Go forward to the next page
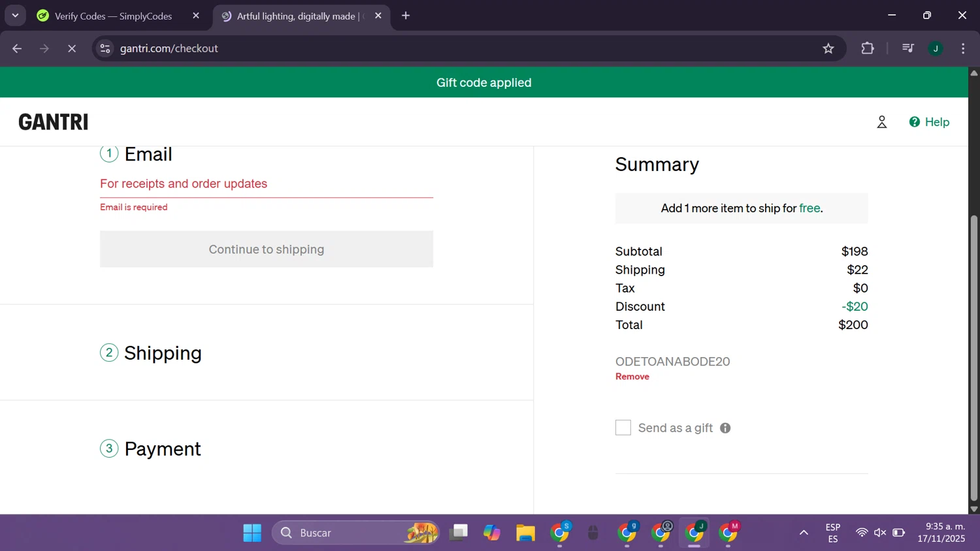 point(44,48)
